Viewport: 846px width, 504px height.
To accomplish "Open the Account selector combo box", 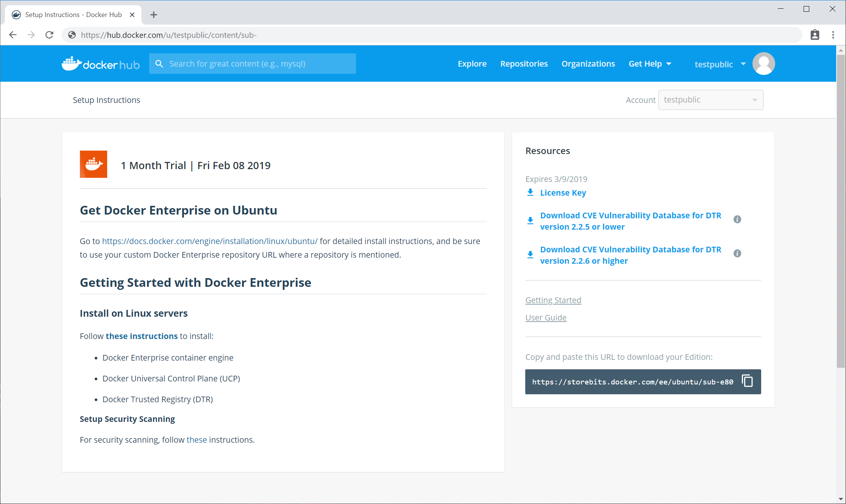I will click(710, 100).
